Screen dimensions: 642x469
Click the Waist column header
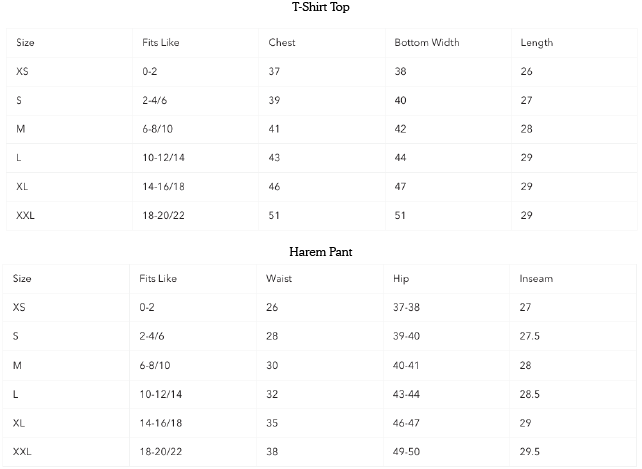tap(279, 278)
